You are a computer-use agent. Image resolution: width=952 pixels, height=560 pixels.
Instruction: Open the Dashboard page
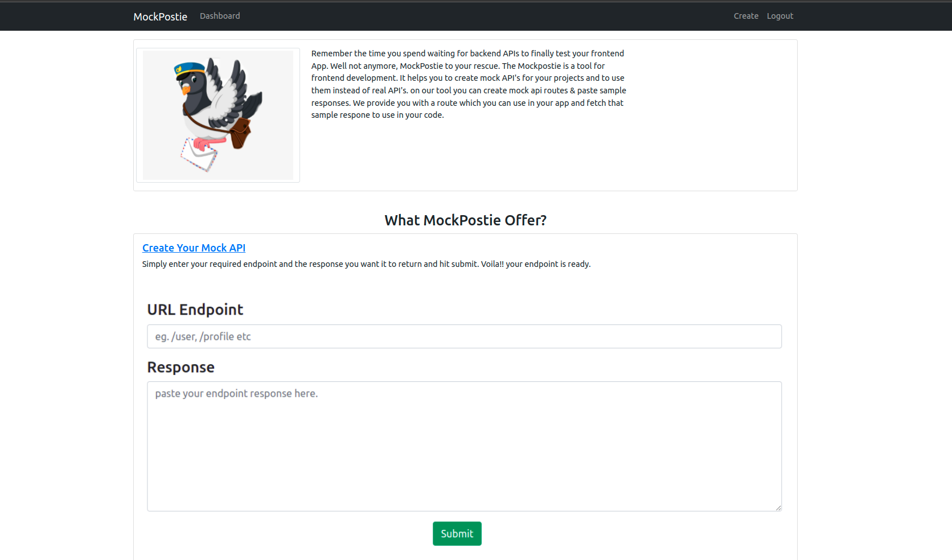[x=220, y=16]
